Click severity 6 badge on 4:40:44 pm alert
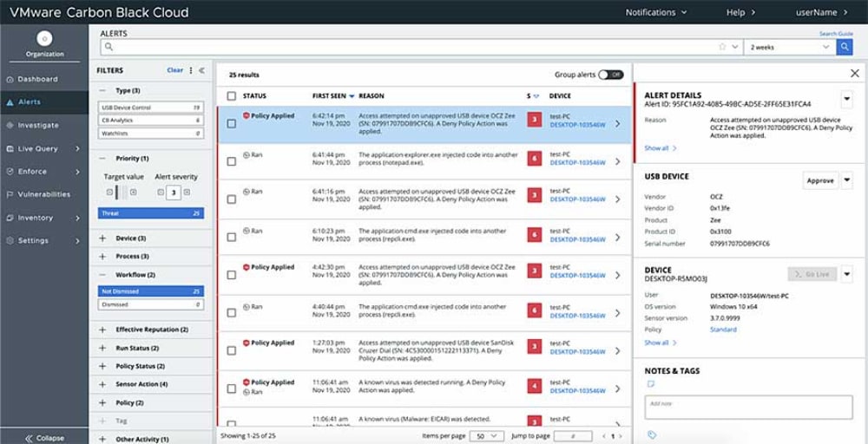This screenshot has height=444, width=868. pyautogui.click(x=534, y=310)
